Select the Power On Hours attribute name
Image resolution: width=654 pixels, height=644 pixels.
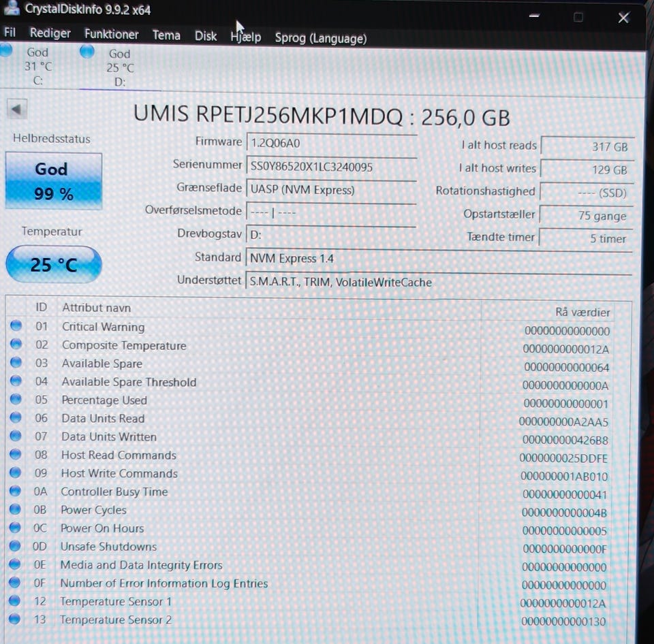pos(103,528)
